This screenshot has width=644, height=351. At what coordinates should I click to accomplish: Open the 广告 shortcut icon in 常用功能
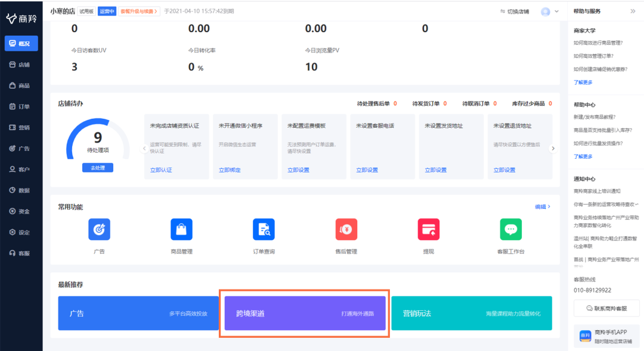99,229
